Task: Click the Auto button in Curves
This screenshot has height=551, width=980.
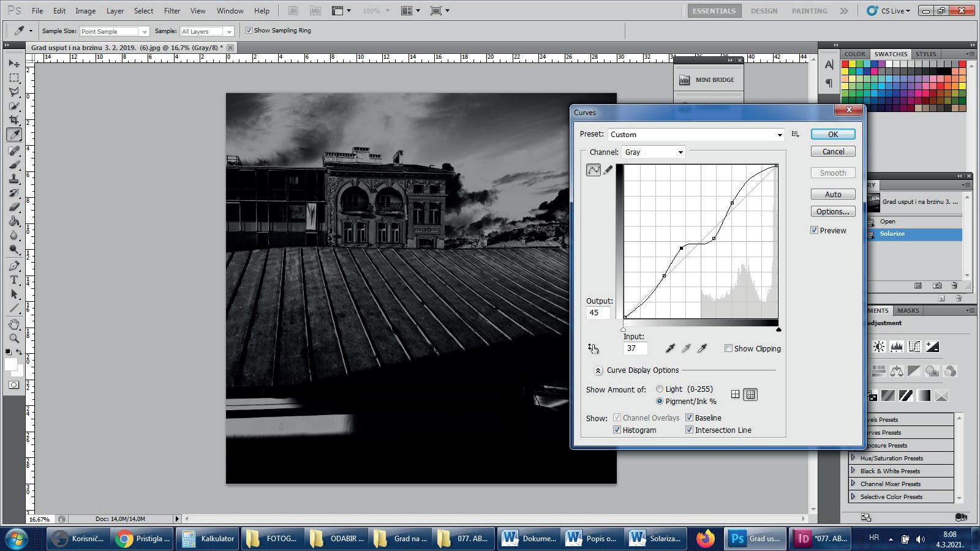Action: click(833, 194)
